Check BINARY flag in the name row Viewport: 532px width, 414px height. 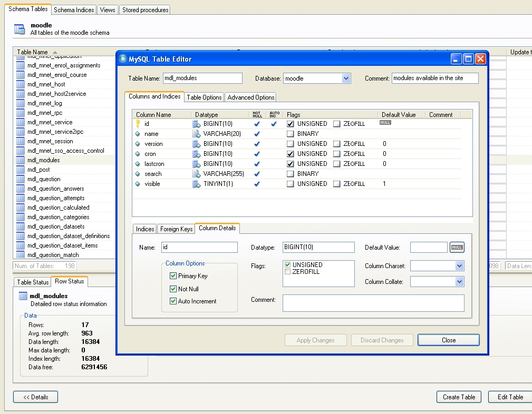tap(290, 134)
